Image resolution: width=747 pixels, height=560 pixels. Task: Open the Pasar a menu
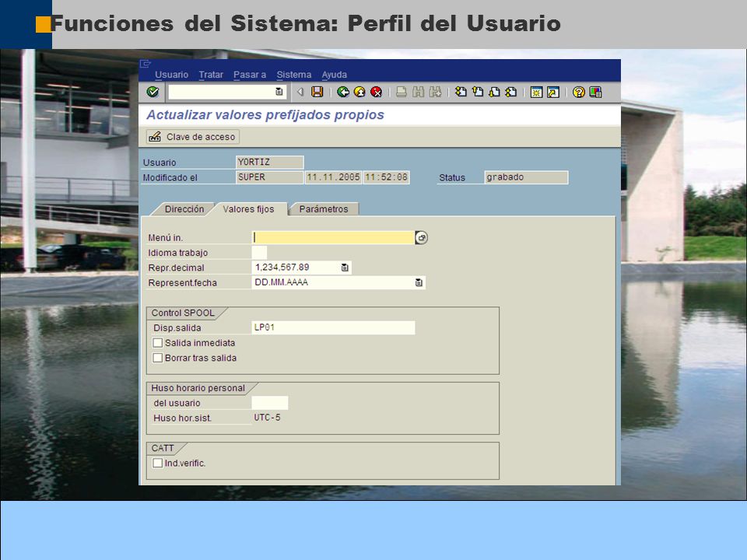250,75
